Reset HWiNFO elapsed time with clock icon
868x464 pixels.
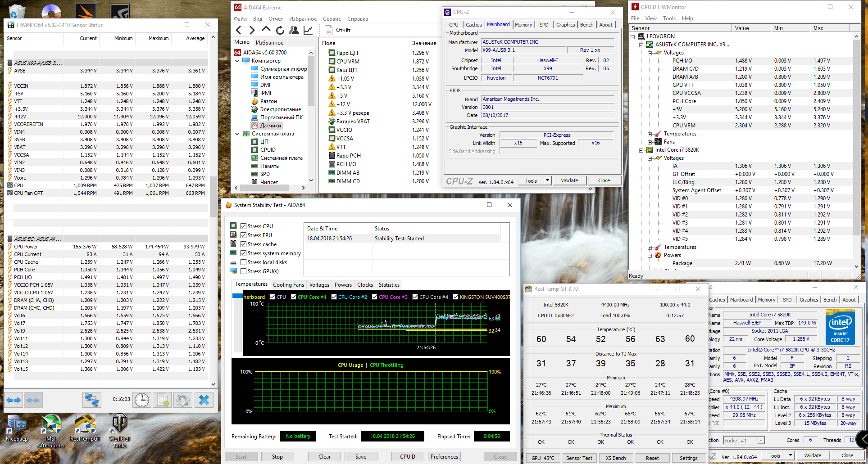click(x=142, y=400)
